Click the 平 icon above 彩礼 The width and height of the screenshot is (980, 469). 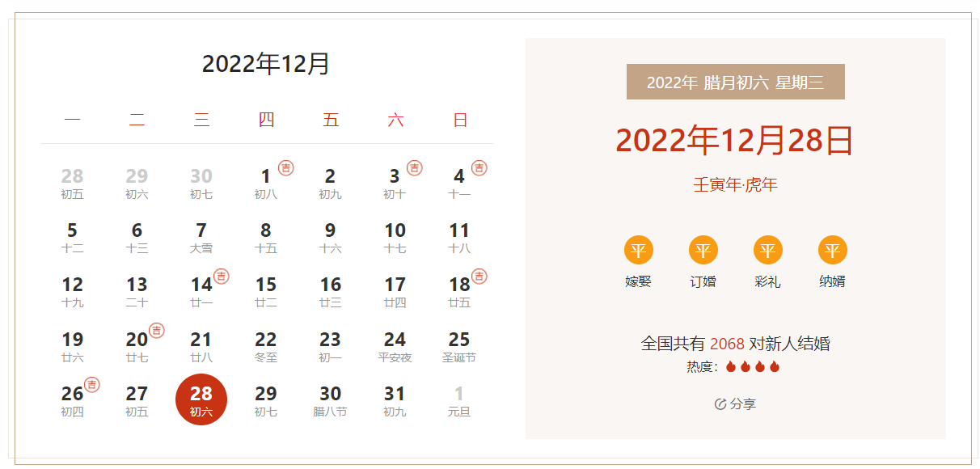768,250
